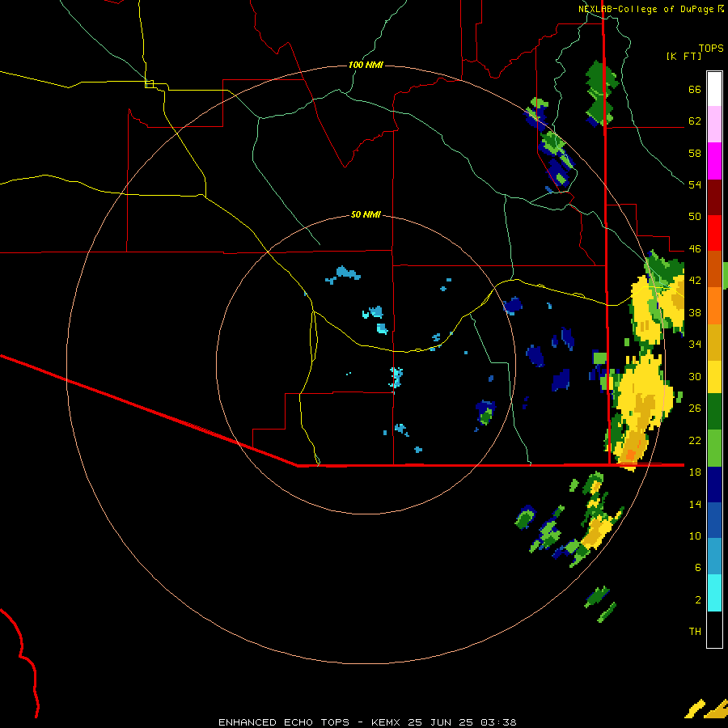
Task: Click the light blue legend swatch between 10 and 6
Action: [714, 557]
